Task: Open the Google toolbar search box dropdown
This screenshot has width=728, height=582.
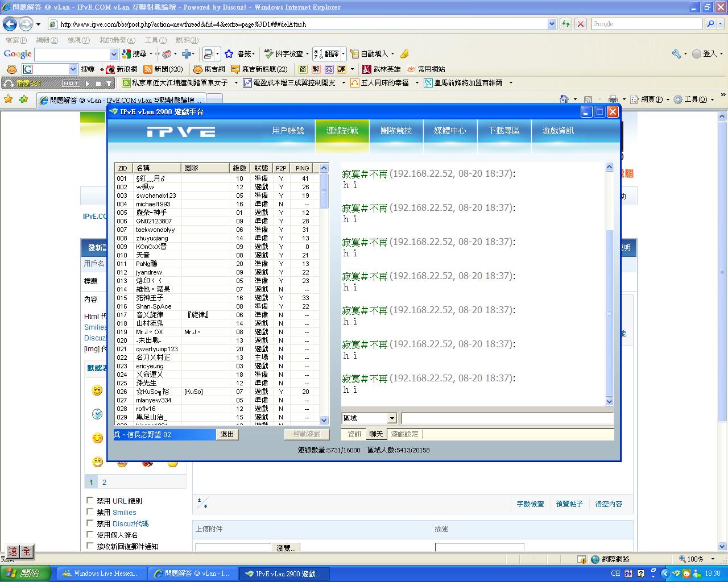Action: tap(114, 54)
